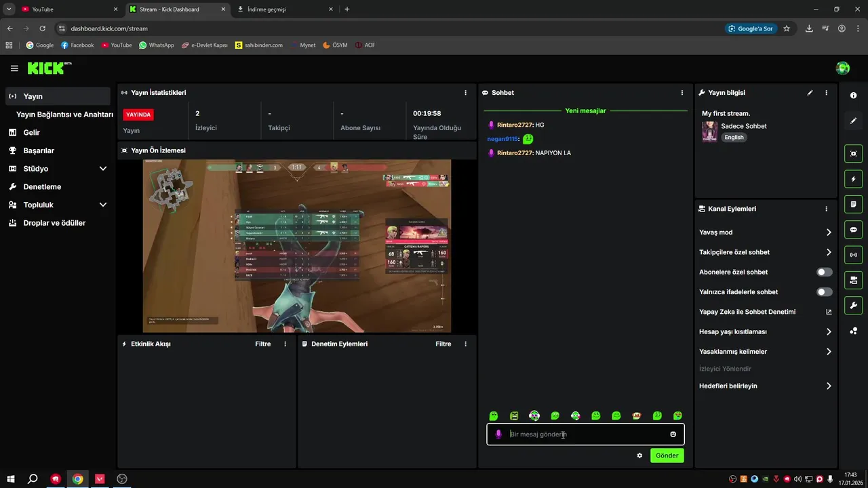Screen dimensions: 868x488
Task: Toggle the lightning activity feed icon in right sidebar
Action: (853, 179)
